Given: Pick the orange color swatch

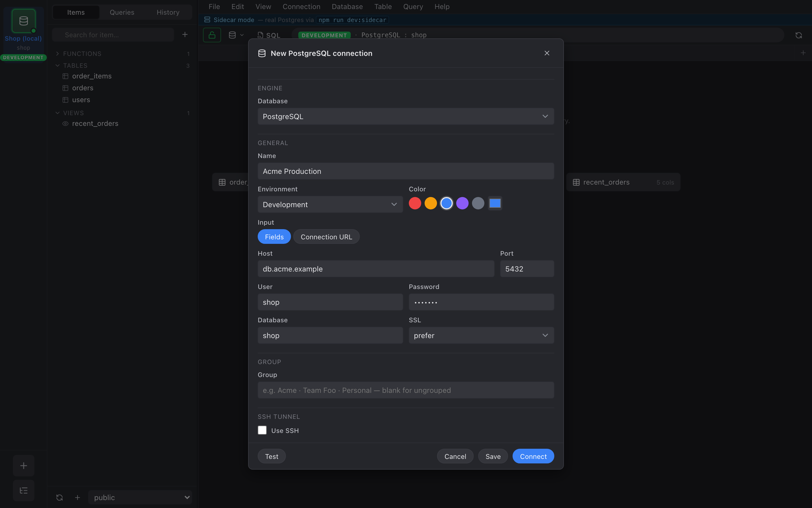Looking at the screenshot, I should pyautogui.click(x=431, y=203).
